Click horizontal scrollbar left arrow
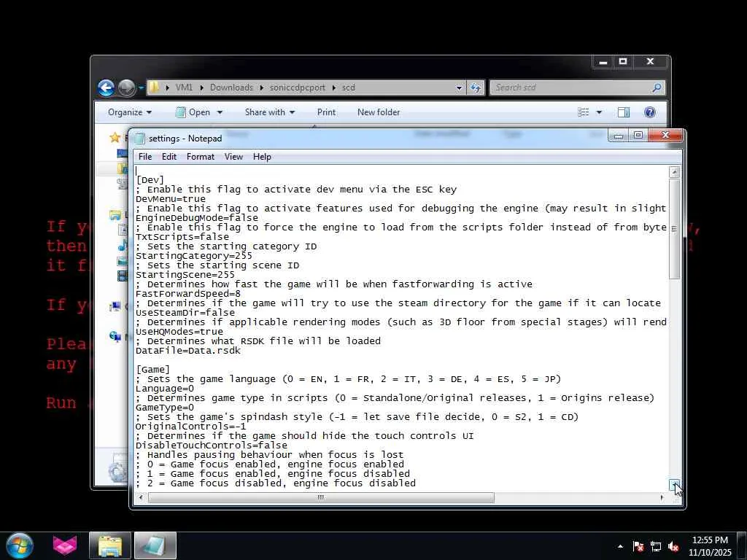 point(141,497)
